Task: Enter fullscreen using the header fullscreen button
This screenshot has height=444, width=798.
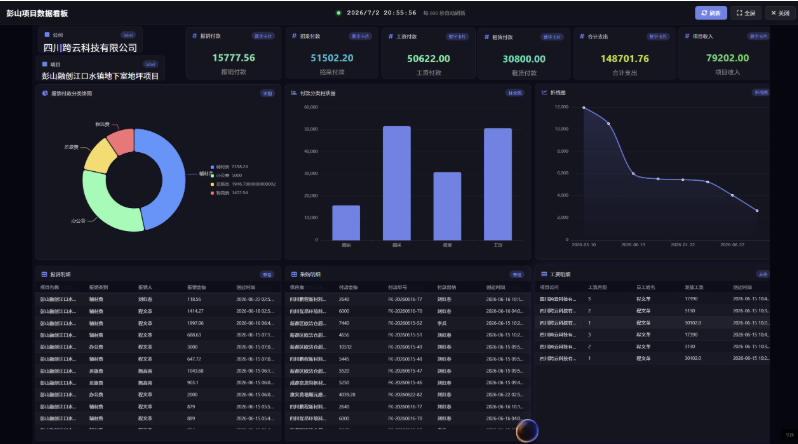Action: pyautogui.click(x=746, y=13)
